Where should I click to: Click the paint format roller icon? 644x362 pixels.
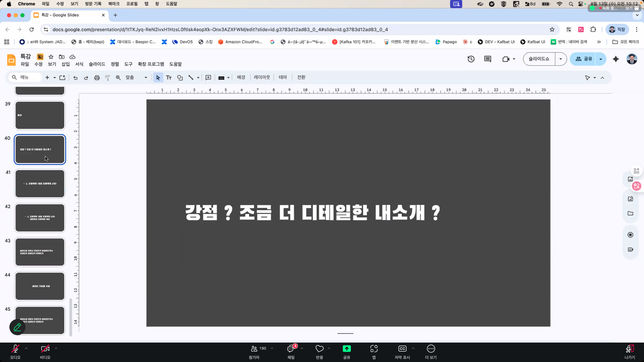click(107, 78)
